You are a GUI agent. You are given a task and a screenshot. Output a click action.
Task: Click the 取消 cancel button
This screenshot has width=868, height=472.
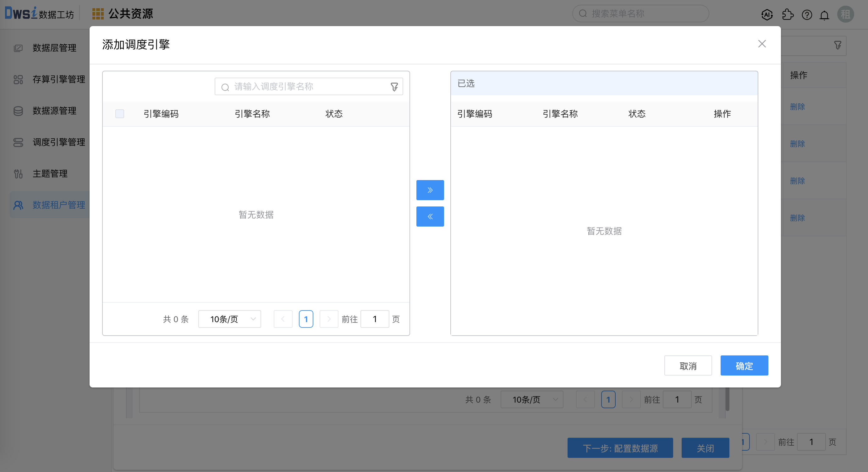(x=688, y=365)
